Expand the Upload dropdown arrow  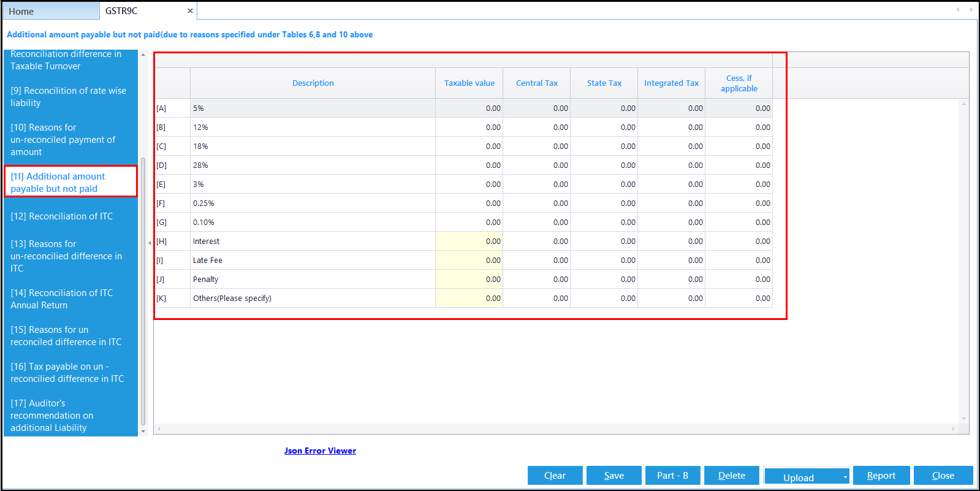[x=845, y=478]
